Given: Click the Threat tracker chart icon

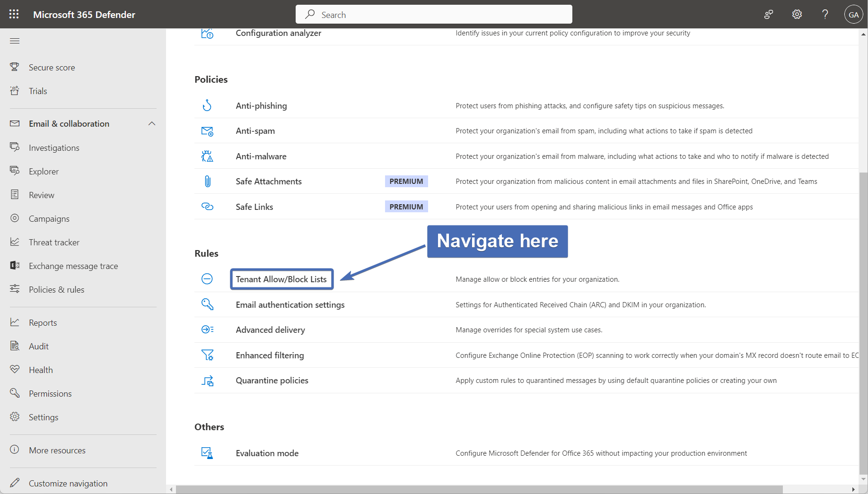Looking at the screenshot, I should [x=15, y=242].
